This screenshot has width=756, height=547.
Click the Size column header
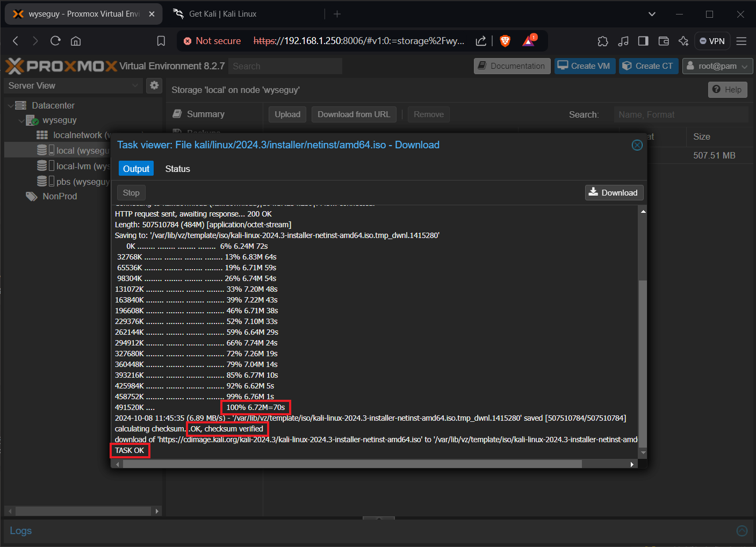click(x=720, y=137)
